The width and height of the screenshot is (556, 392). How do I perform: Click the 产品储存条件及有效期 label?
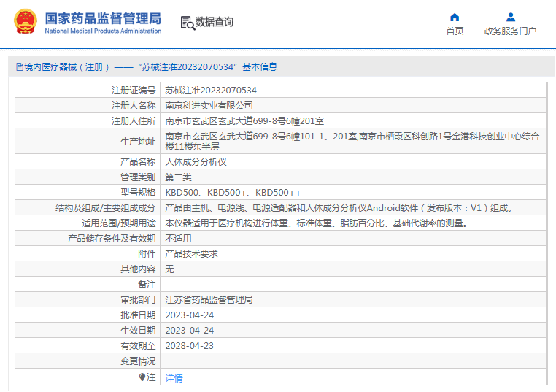coord(112,239)
